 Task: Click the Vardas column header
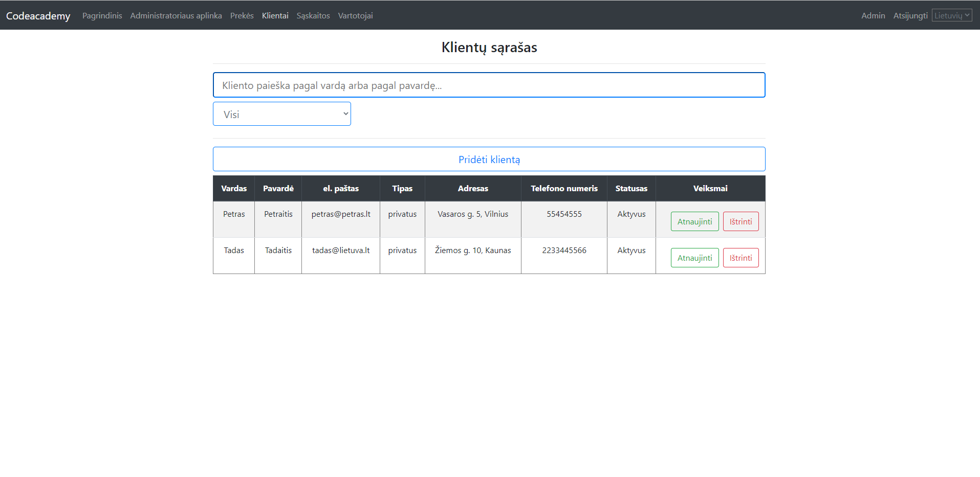pyautogui.click(x=233, y=188)
